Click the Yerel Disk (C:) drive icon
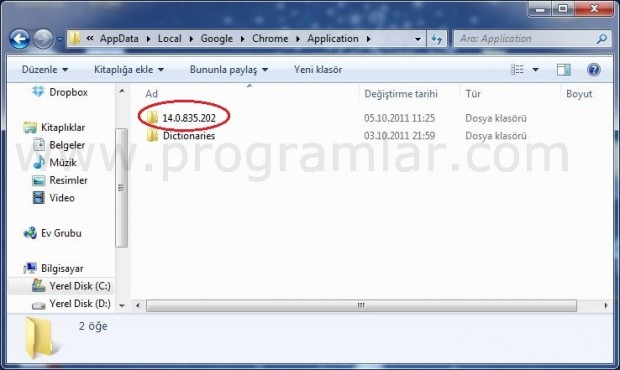 tap(38, 285)
